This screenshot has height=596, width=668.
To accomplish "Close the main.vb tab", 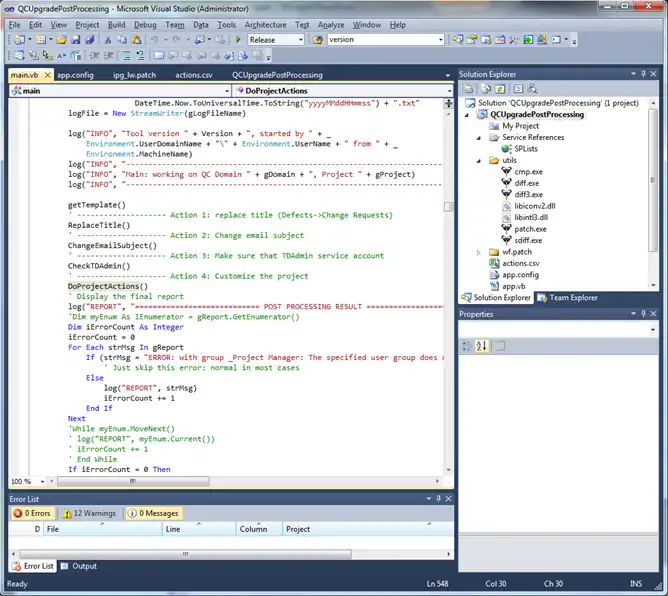I will [48, 75].
